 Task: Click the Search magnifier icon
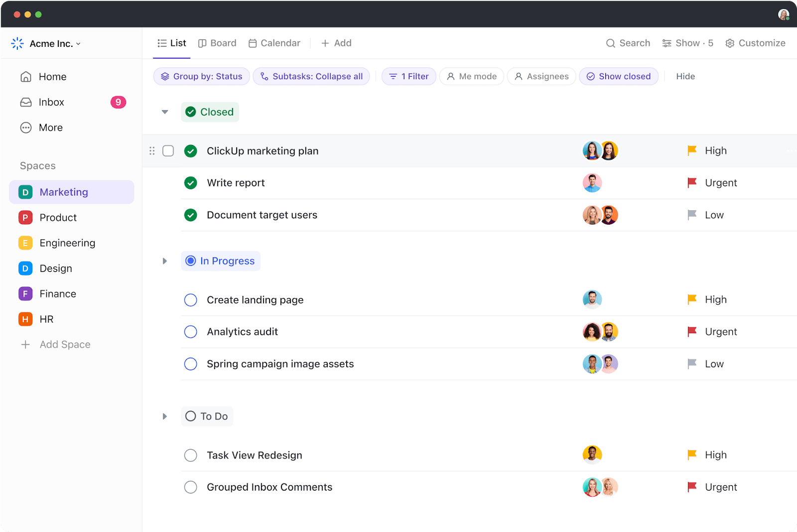pos(610,43)
